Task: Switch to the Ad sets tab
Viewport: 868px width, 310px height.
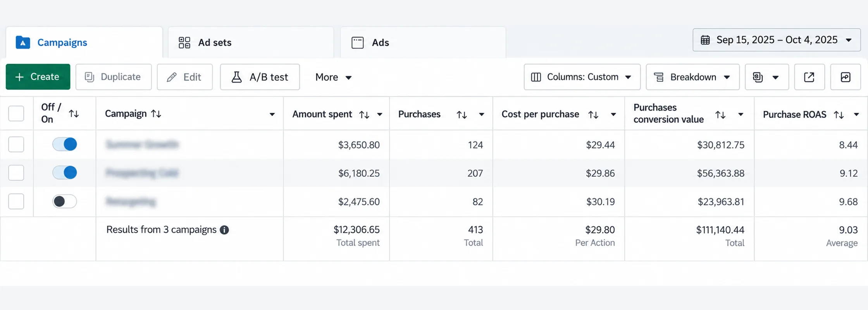Action: point(251,42)
